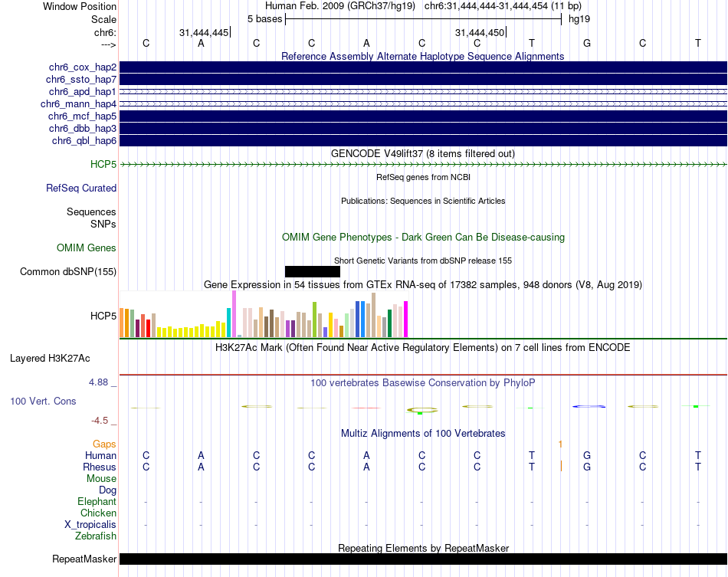This screenshot has height=577, width=728.
Task: Click the H3K27Ac Mark ENCODE track title
Action: click(x=422, y=348)
